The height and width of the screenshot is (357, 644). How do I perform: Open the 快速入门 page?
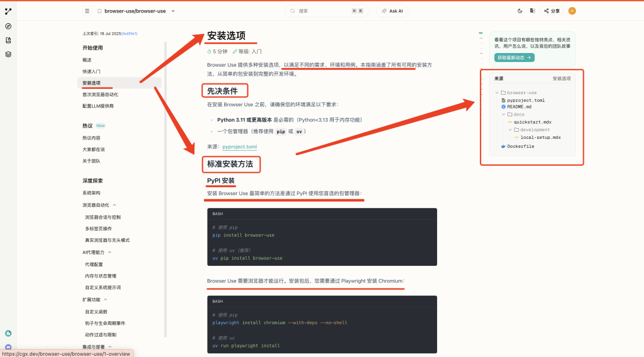pos(91,72)
